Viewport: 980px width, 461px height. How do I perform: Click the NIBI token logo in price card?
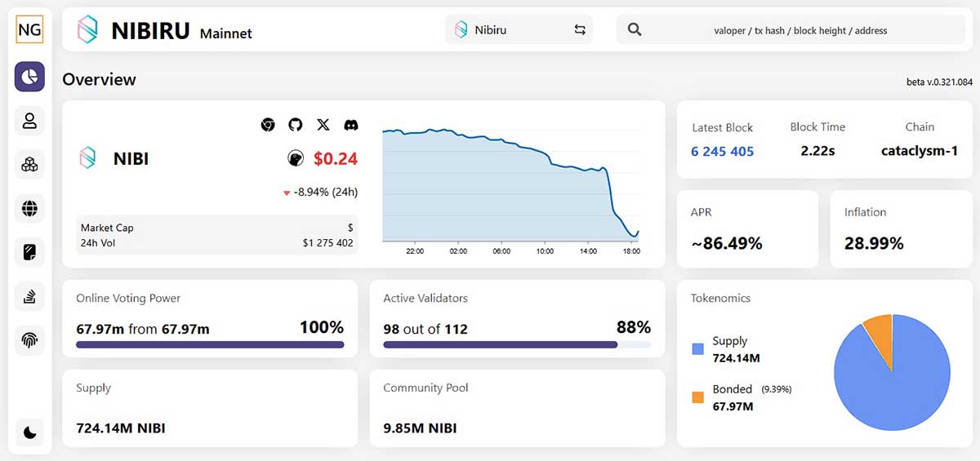tap(87, 157)
